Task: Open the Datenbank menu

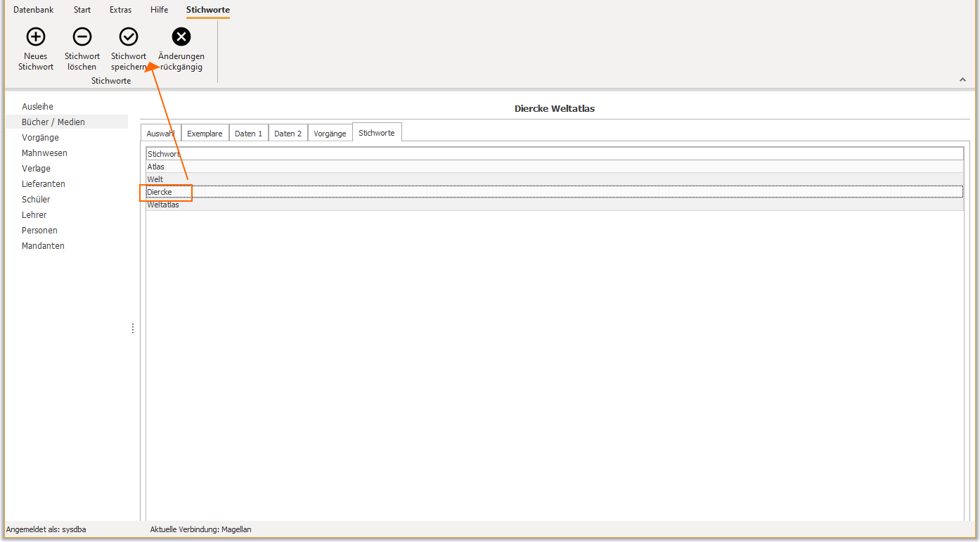Action: click(x=34, y=10)
